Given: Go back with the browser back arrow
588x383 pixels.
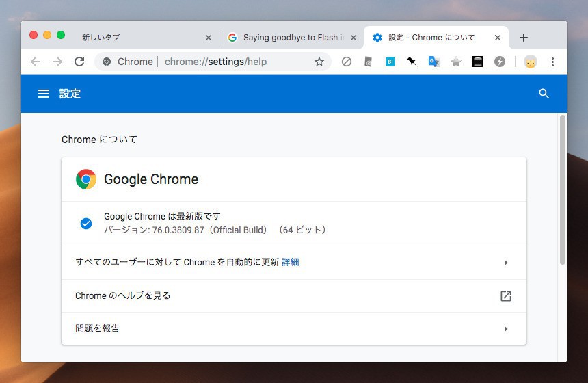Looking at the screenshot, I should point(36,62).
